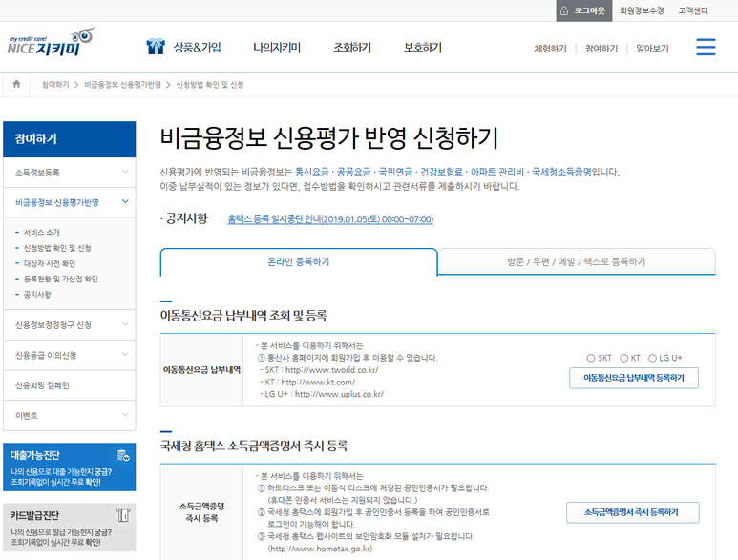Screen dimensions: 738x560
Task: Open 공지사항 in the sidebar submenu
Action: click(37, 295)
